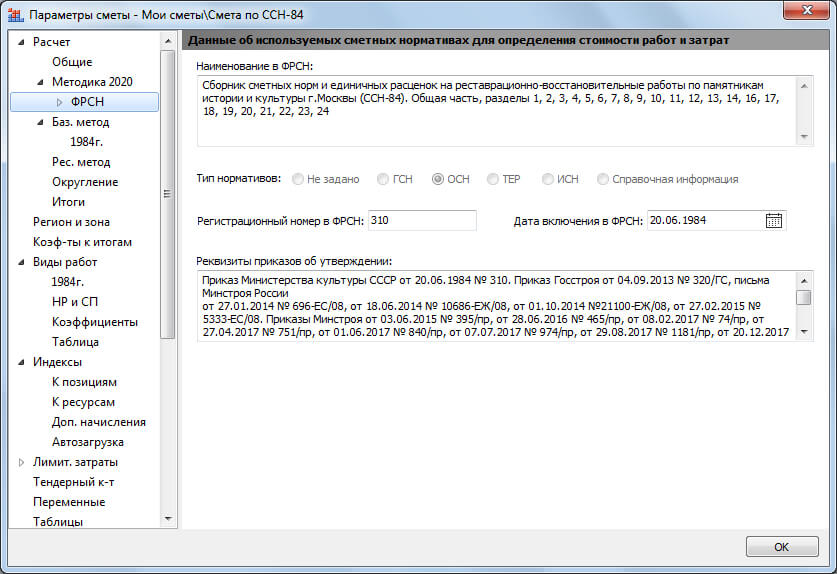This screenshot has height=574, width=837.
Task: Click the app icon in the title bar
Action: pyautogui.click(x=15, y=14)
